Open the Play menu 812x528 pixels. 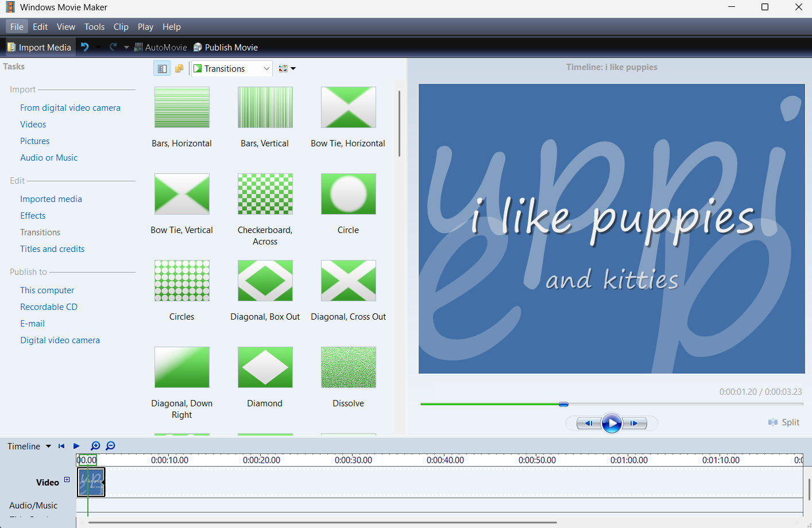(145, 26)
